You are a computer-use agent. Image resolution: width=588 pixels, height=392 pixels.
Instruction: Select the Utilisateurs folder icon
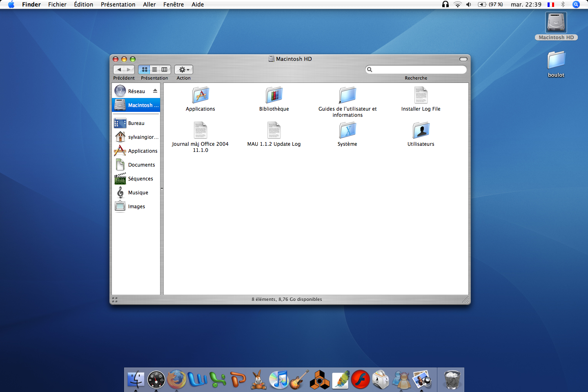[421, 130]
